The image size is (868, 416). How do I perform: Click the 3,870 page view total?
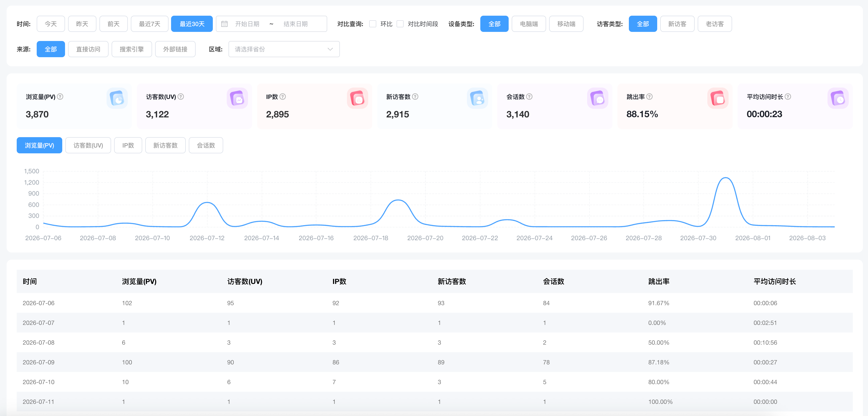tap(37, 114)
